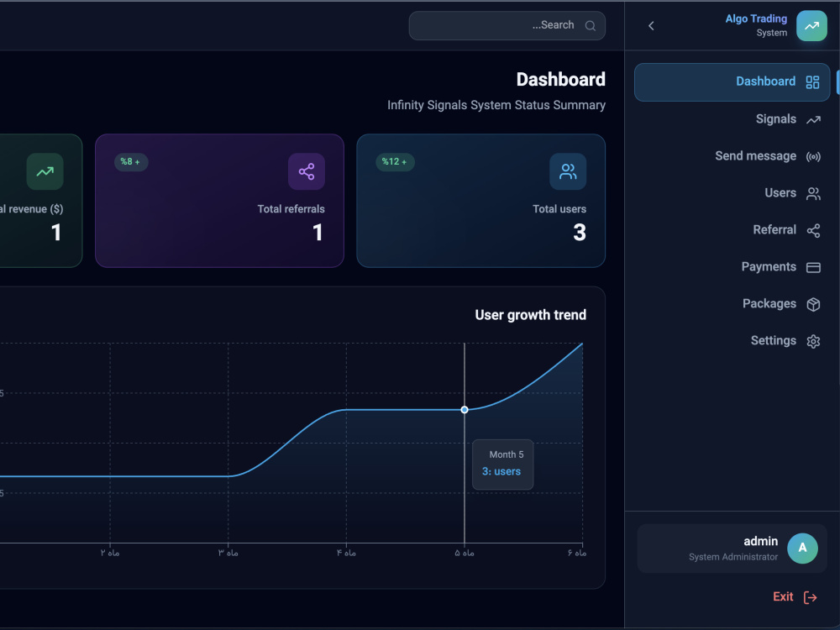Viewport: 840px width, 630px height.
Task: Click the gear icon beside Settings
Action: coord(813,341)
